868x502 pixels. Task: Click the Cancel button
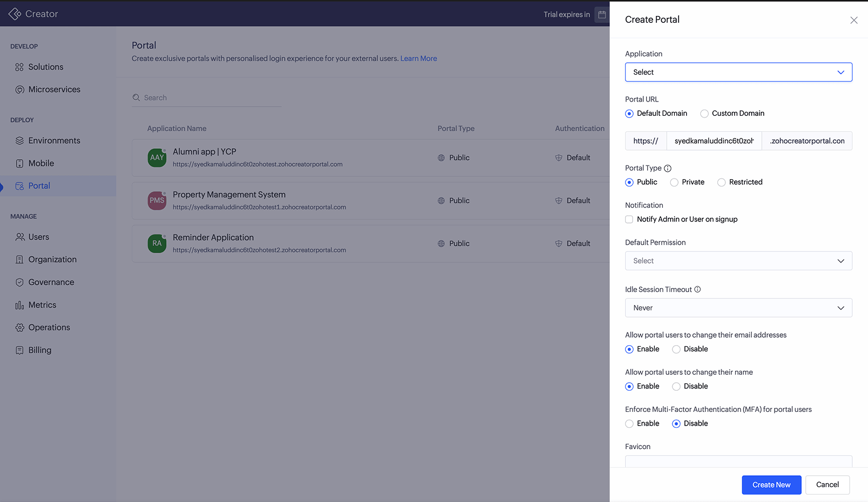point(827,485)
